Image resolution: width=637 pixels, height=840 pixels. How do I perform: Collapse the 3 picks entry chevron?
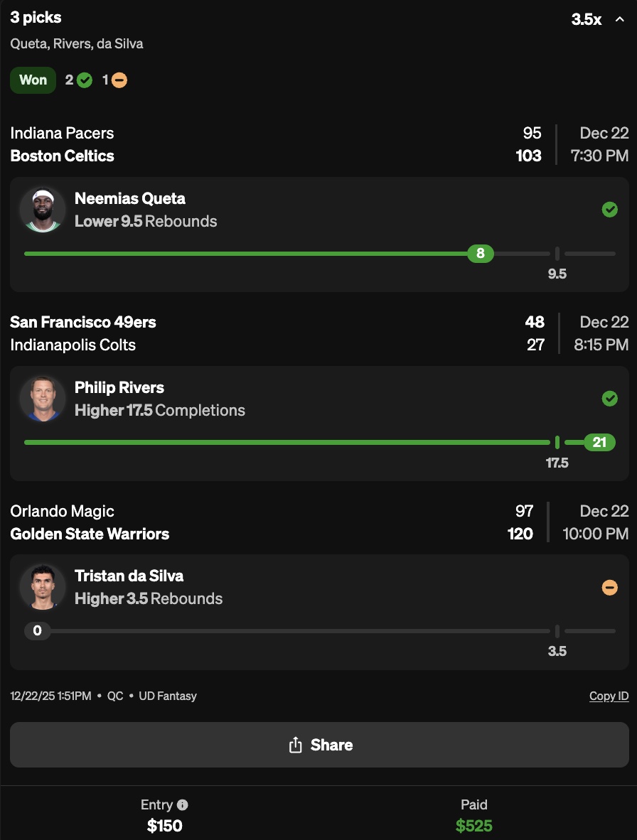619,20
